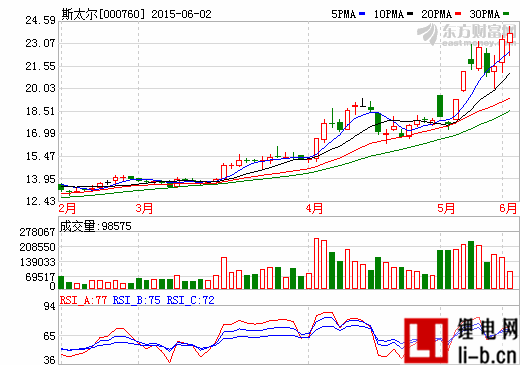
Task: Click the RSI_C:72 indicator label
Action: click(x=191, y=300)
